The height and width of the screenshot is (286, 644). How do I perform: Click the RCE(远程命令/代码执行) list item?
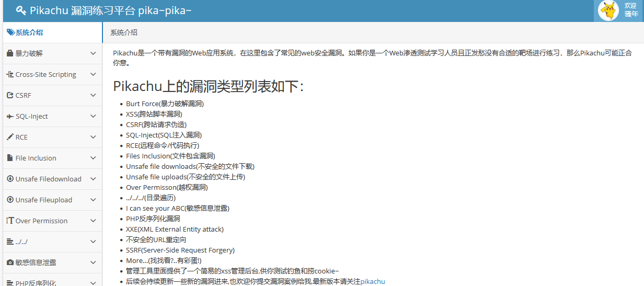tap(163, 145)
